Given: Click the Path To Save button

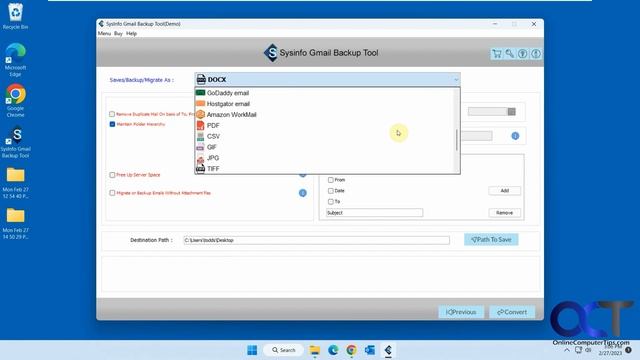Looking at the screenshot, I should (491, 240).
